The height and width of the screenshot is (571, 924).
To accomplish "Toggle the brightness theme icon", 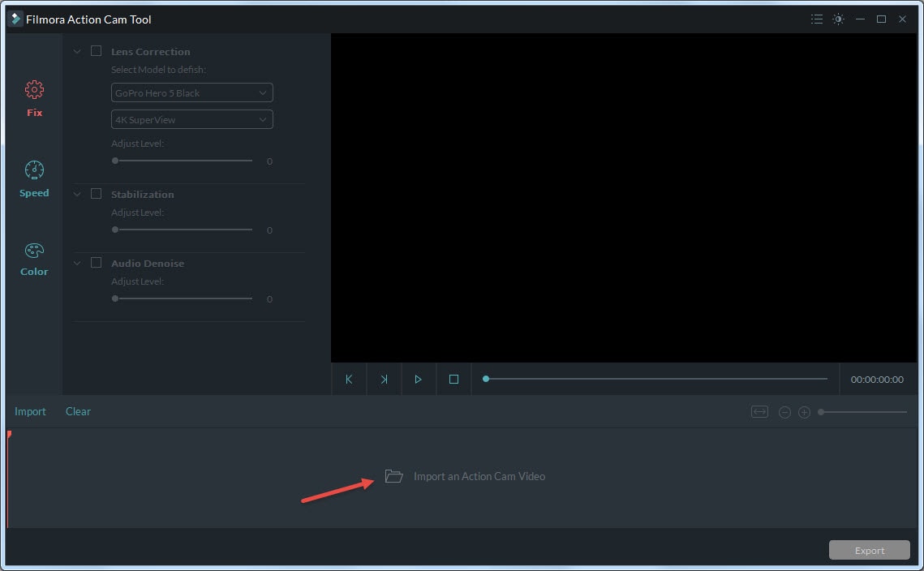I will (838, 19).
